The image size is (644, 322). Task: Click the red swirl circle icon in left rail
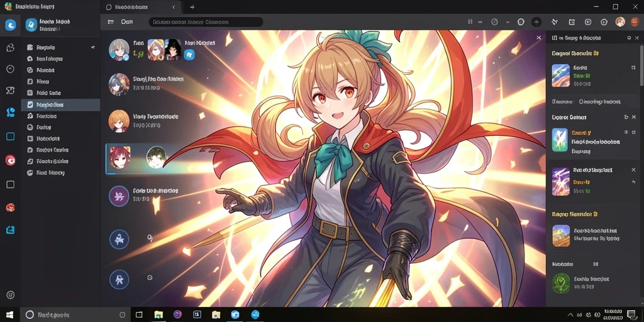pos(11,160)
